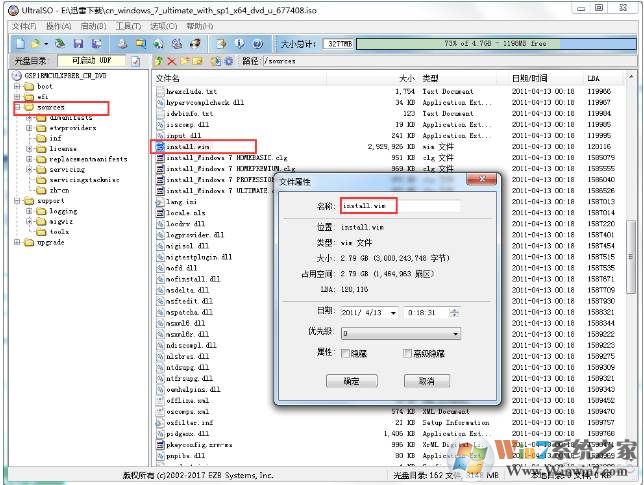This screenshot has width=644, height=485.
Task: Click the 名称 file name input field
Action: (400, 206)
